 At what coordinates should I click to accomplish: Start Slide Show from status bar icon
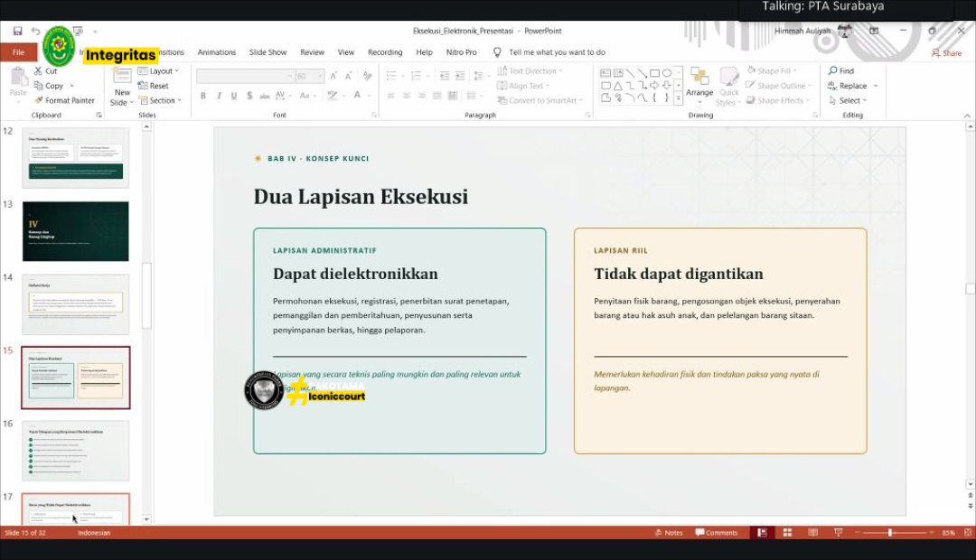(x=839, y=533)
